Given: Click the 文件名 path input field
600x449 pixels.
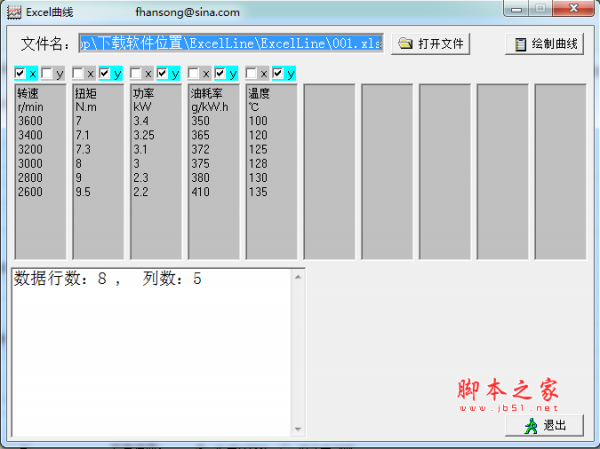Looking at the screenshot, I should pyautogui.click(x=231, y=43).
